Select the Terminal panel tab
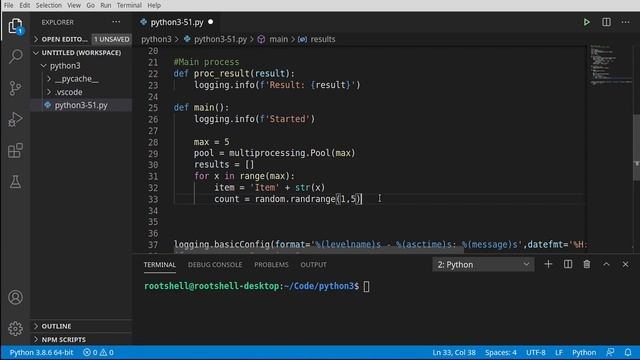Screen dimensions: 640x360 (160, 264)
